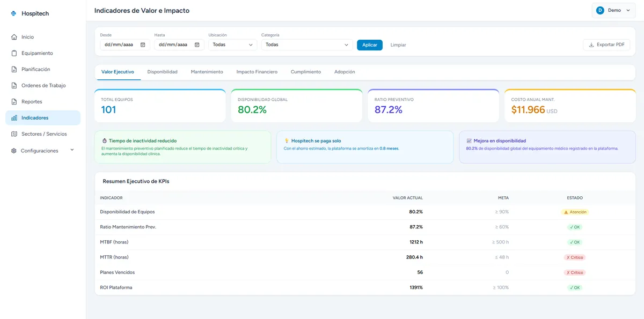This screenshot has height=319, width=644.
Task: Go to the Cumplimiento tab
Action: point(306,72)
